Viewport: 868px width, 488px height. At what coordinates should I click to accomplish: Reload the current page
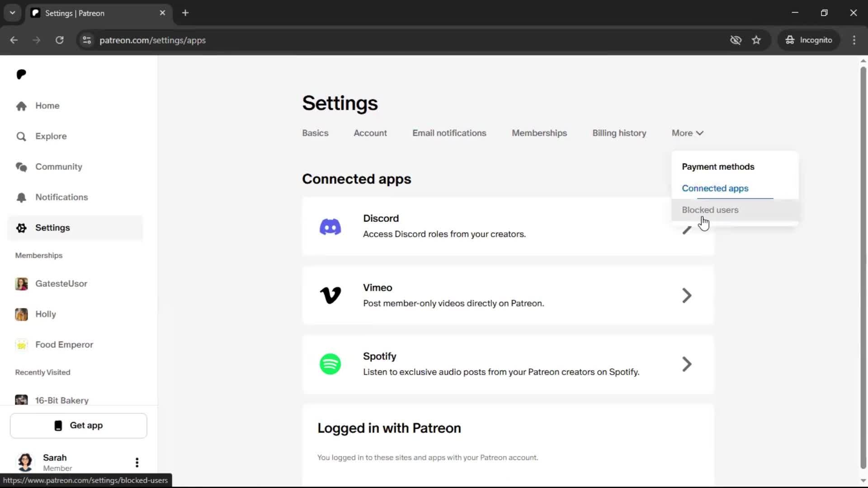coord(59,40)
